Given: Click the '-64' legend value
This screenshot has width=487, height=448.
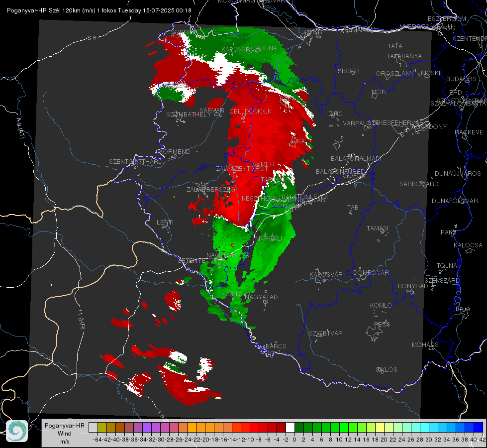Looking at the screenshot, I should (97, 440).
